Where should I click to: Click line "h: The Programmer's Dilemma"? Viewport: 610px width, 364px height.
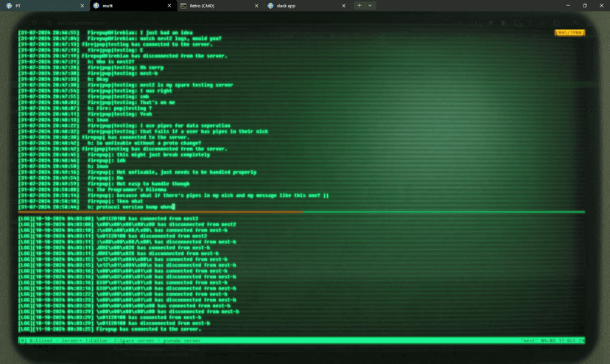tap(127, 189)
